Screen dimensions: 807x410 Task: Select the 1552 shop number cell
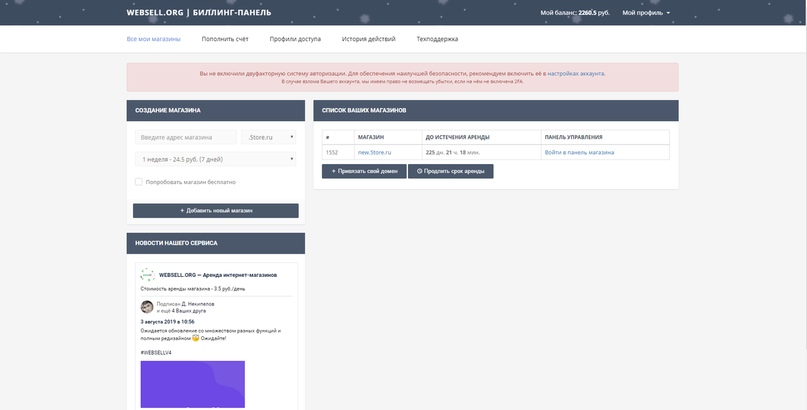[338, 152]
